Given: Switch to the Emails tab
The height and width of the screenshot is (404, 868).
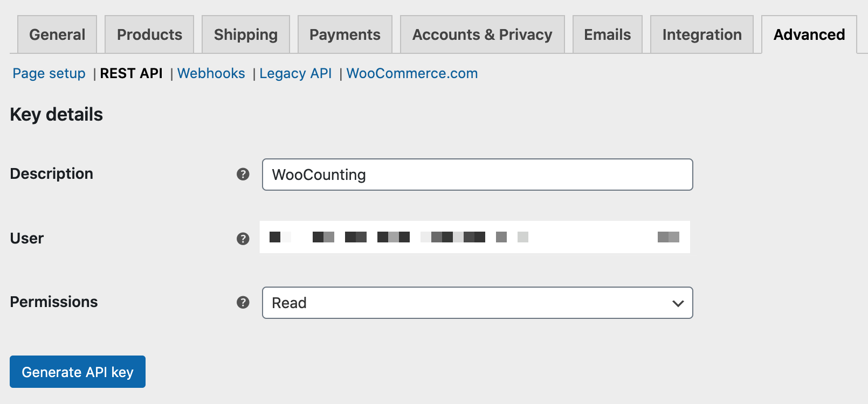Looking at the screenshot, I should tap(608, 34).
